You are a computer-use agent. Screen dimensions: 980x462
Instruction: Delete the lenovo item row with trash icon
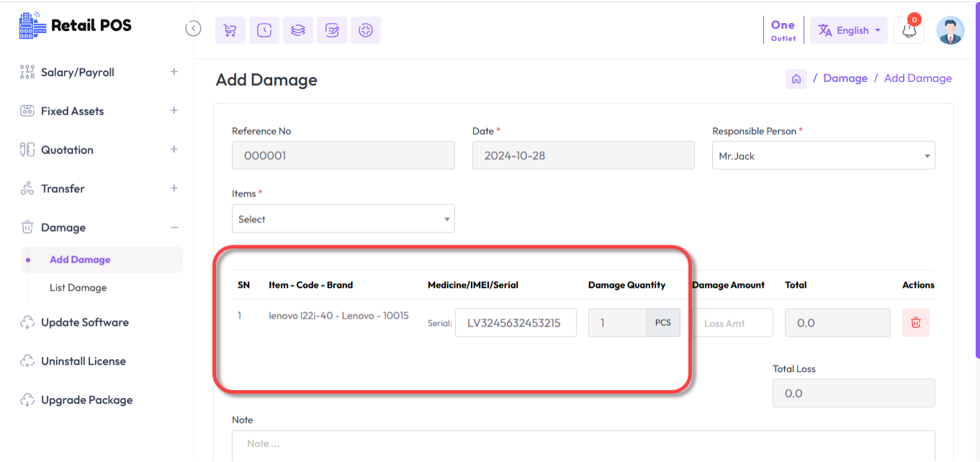click(x=915, y=323)
